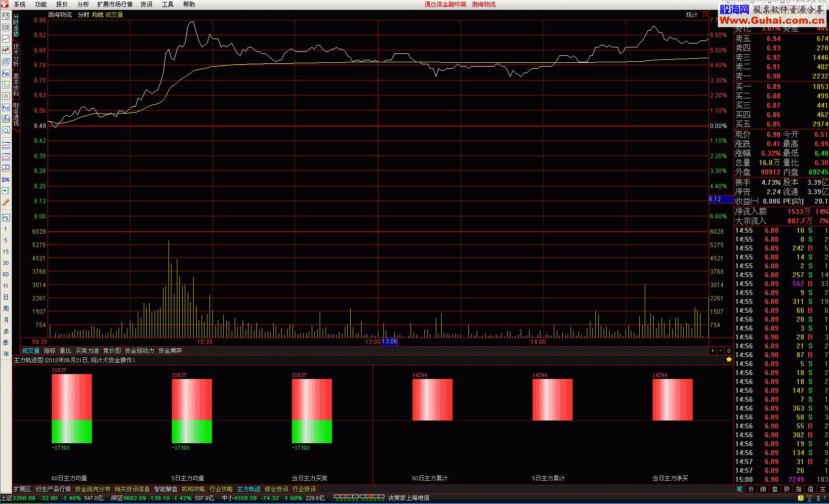Click the 当日主力净买 red bar
This screenshot has height=504, width=829.
[672, 400]
